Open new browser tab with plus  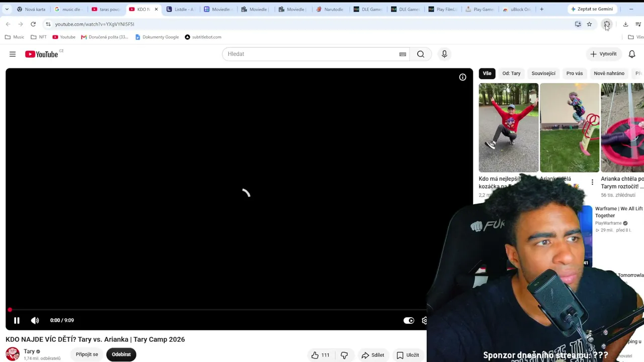[541, 9]
